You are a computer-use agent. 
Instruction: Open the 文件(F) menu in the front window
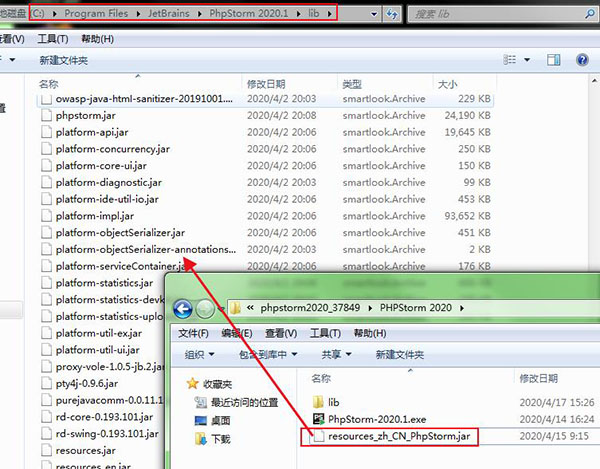click(193, 334)
